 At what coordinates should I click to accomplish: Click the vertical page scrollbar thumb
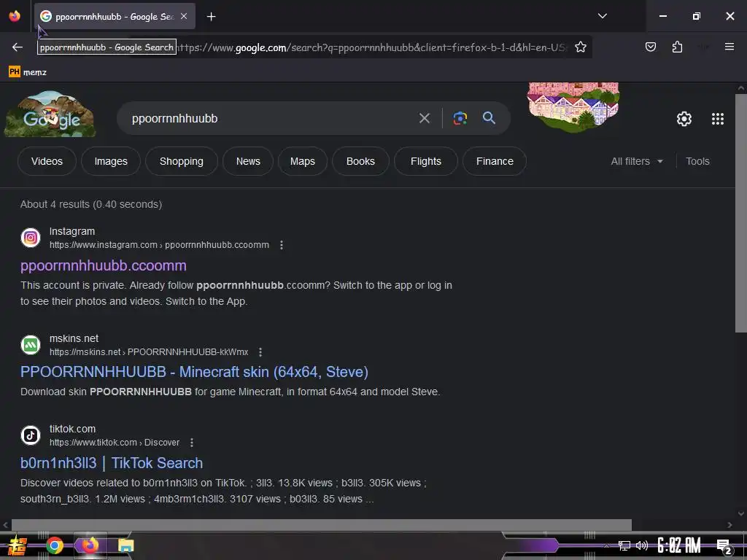[x=741, y=214]
